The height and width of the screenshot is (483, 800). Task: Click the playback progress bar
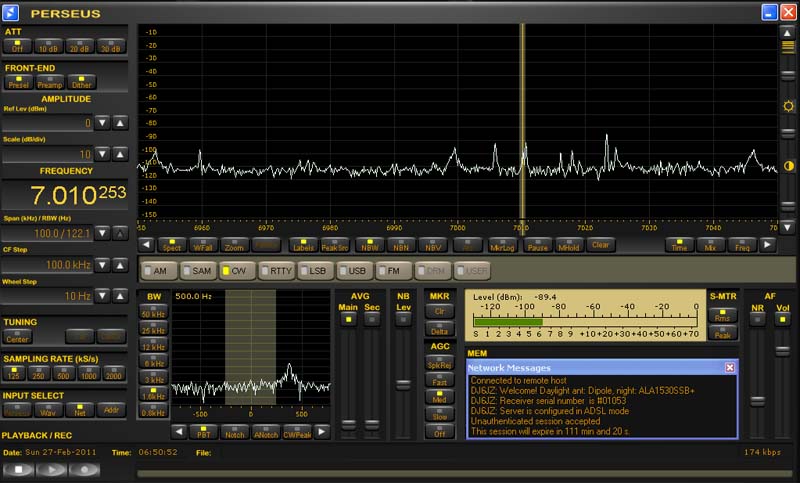[x=464, y=474]
